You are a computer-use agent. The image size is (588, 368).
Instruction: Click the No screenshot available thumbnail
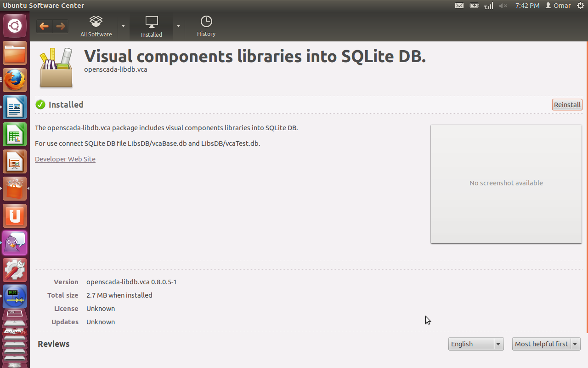[506, 184]
